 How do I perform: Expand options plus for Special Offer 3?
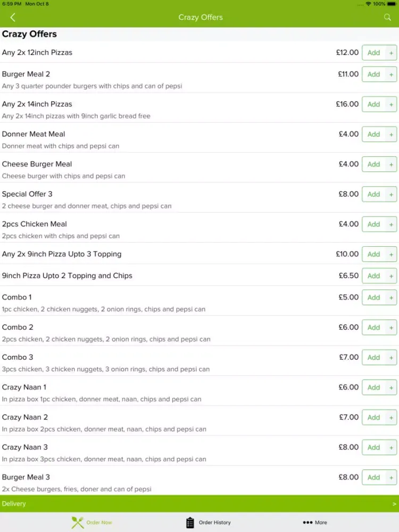pos(392,194)
